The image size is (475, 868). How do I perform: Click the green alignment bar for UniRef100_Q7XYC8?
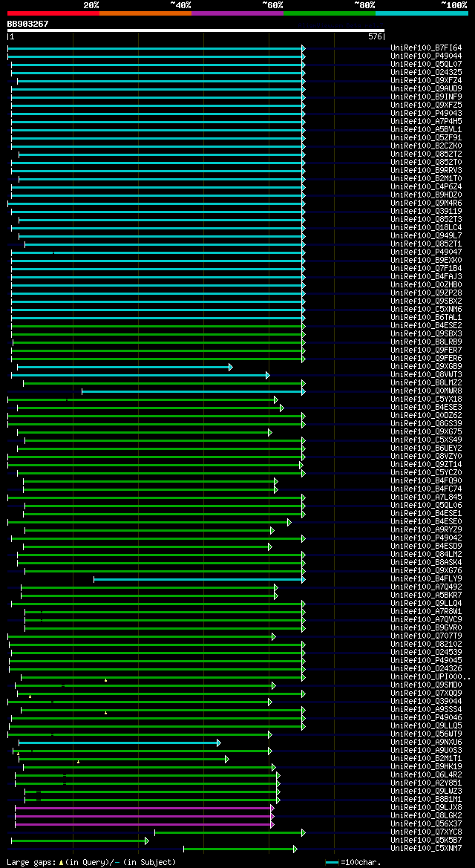tap(229, 832)
